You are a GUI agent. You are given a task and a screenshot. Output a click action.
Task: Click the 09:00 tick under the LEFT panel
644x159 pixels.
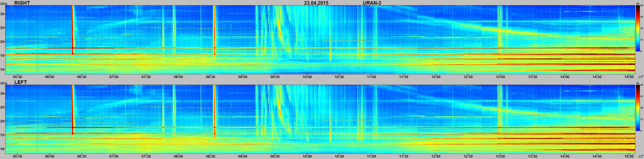[243, 156]
